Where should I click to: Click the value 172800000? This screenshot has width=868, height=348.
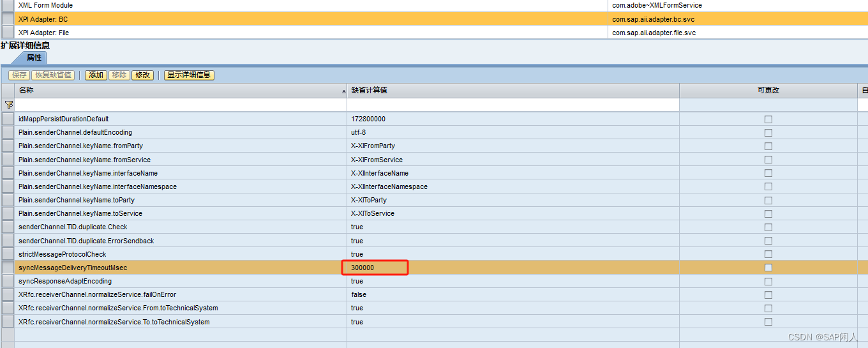[368, 119]
